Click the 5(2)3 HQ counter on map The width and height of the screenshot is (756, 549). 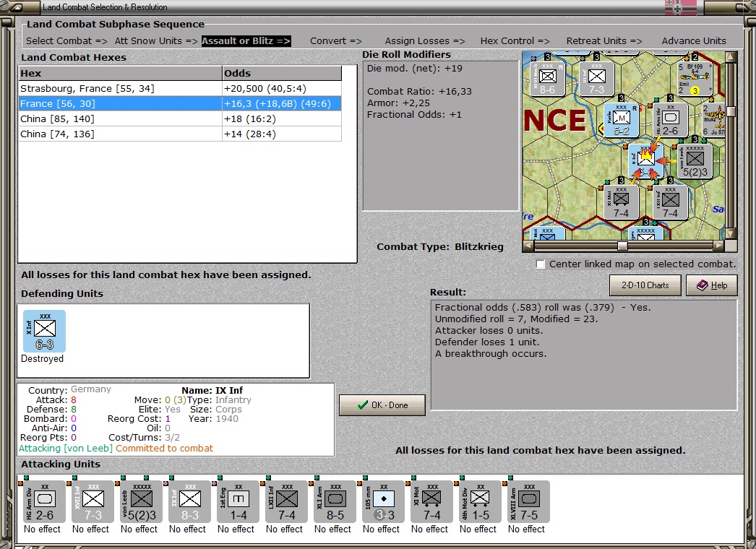click(695, 161)
